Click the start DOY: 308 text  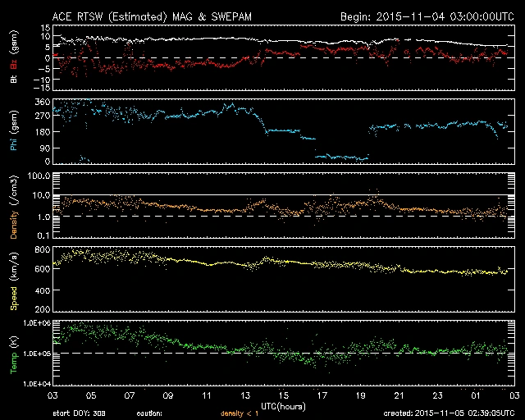click(79, 414)
